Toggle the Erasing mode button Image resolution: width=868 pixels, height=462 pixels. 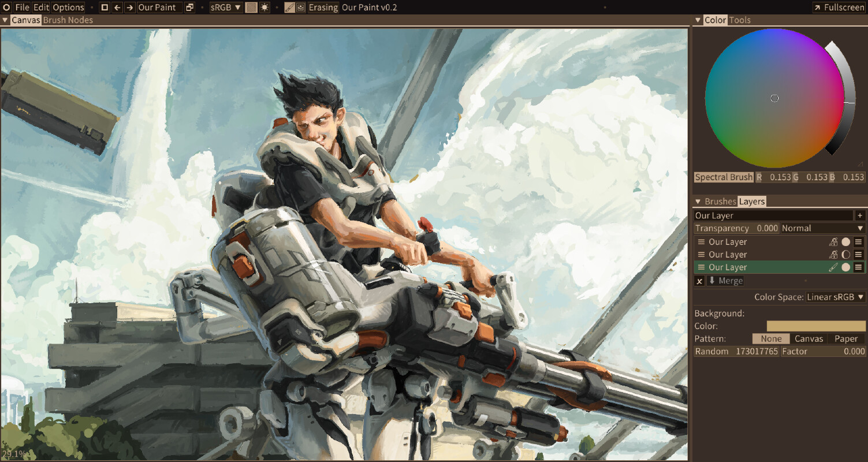(323, 8)
